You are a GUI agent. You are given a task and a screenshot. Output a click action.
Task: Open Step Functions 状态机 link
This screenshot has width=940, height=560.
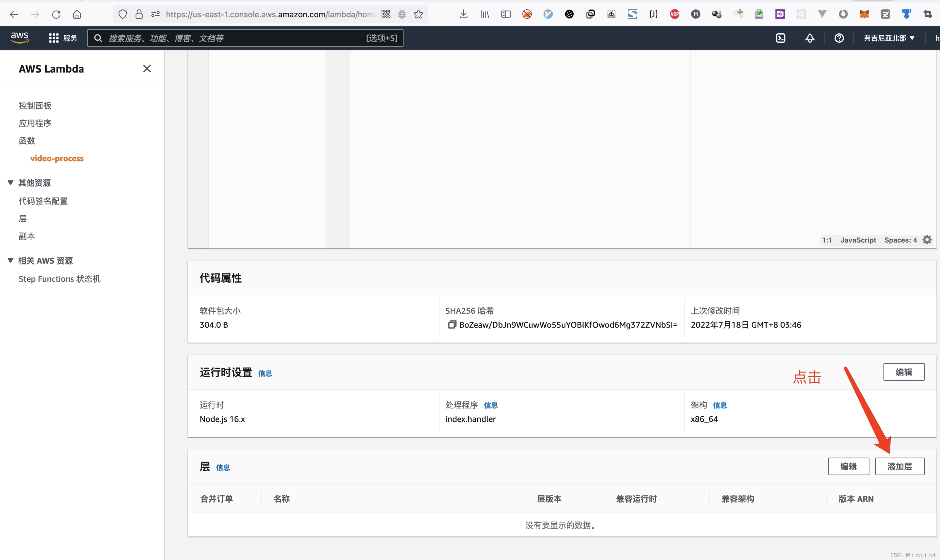pos(60,279)
